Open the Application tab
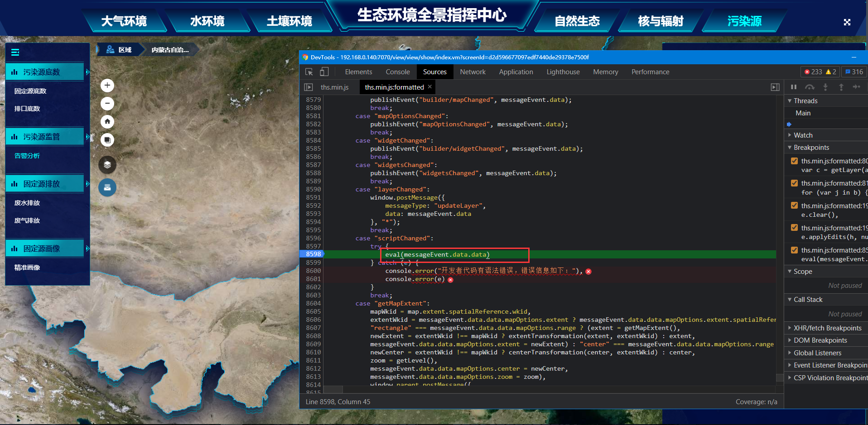Image resolution: width=868 pixels, height=425 pixels. pyautogui.click(x=516, y=72)
